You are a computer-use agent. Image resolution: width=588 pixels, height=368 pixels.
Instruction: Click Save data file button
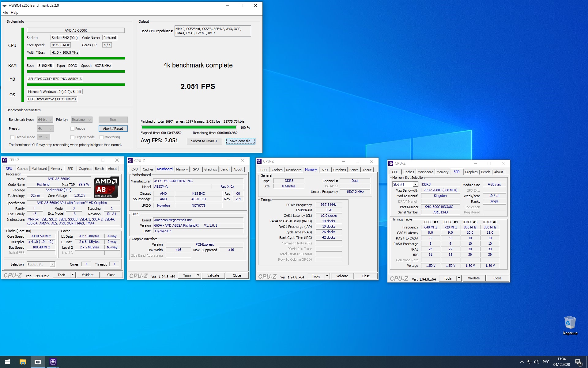240,141
